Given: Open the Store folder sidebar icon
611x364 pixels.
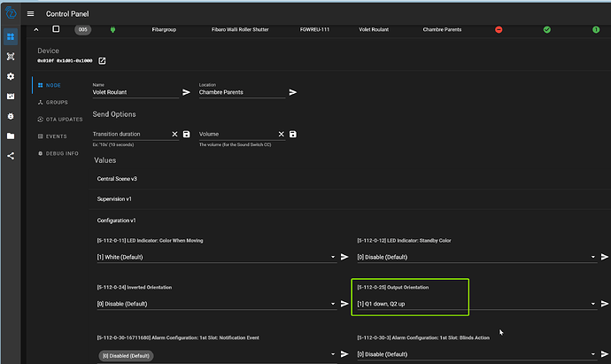Looking at the screenshot, I should [x=11, y=136].
